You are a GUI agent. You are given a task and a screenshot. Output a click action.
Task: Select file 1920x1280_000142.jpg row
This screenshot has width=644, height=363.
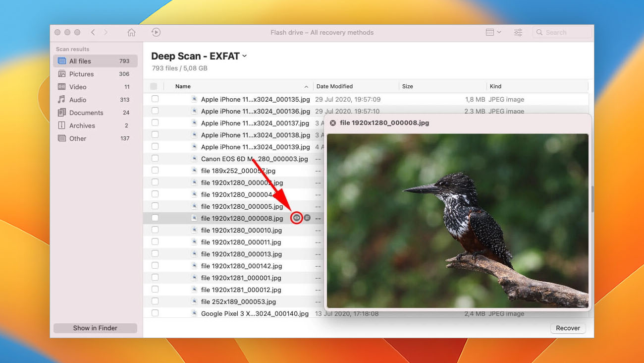[233, 266]
